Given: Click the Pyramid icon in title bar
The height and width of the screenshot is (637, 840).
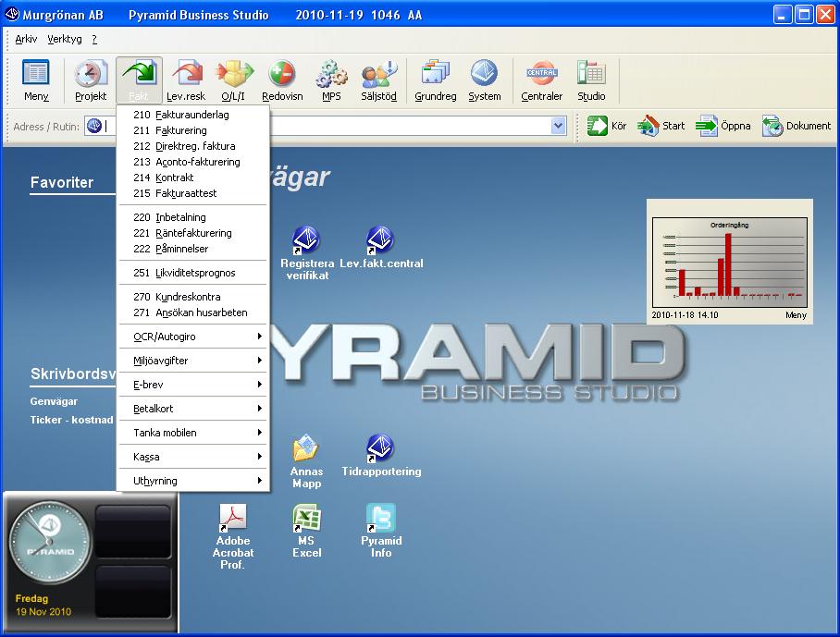Looking at the screenshot, I should coord(12,15).
